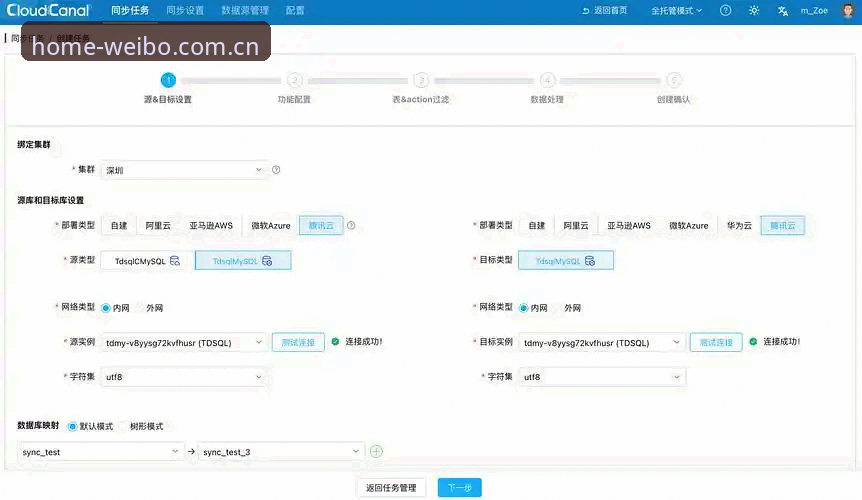Choose target deployment type 阿里云

pos(576,225)
